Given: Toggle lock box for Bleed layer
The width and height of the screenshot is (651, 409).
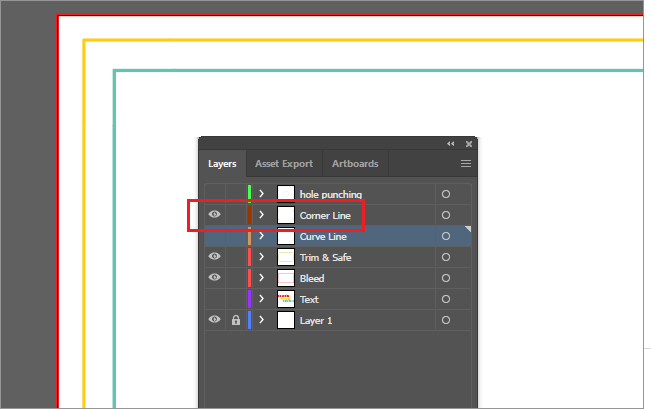Looking at the screenshot, I should pyautogui.click(x=236, y=278).
